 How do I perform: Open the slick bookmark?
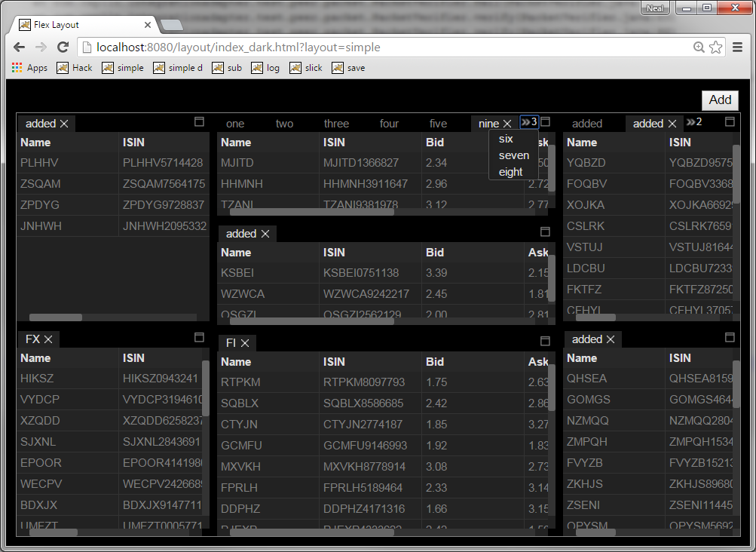pos(306,68)
